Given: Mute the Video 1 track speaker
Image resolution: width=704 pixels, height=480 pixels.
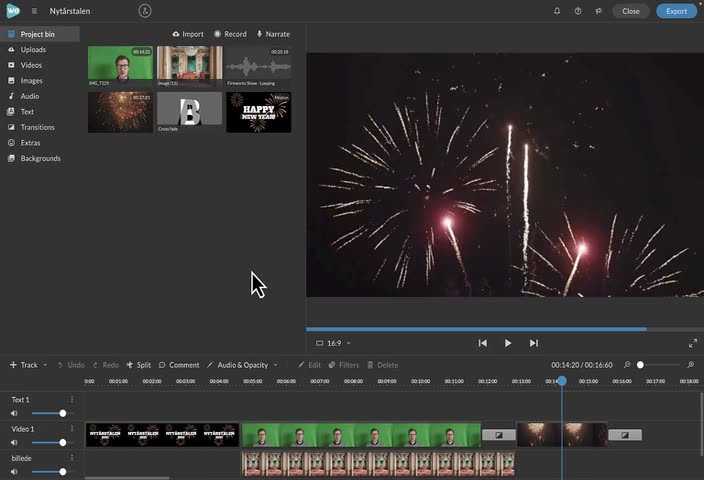Looking at the screenshot, I should (x=15, y=442).
